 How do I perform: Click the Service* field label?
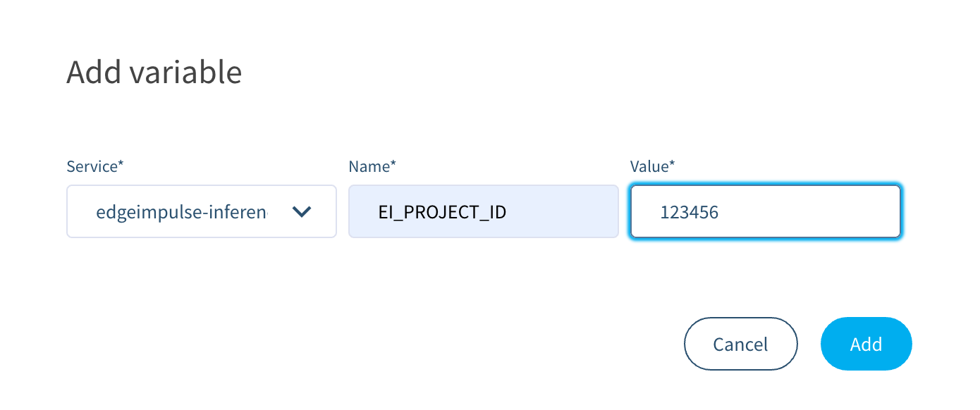pyautogui.click(x=94, y=166)
